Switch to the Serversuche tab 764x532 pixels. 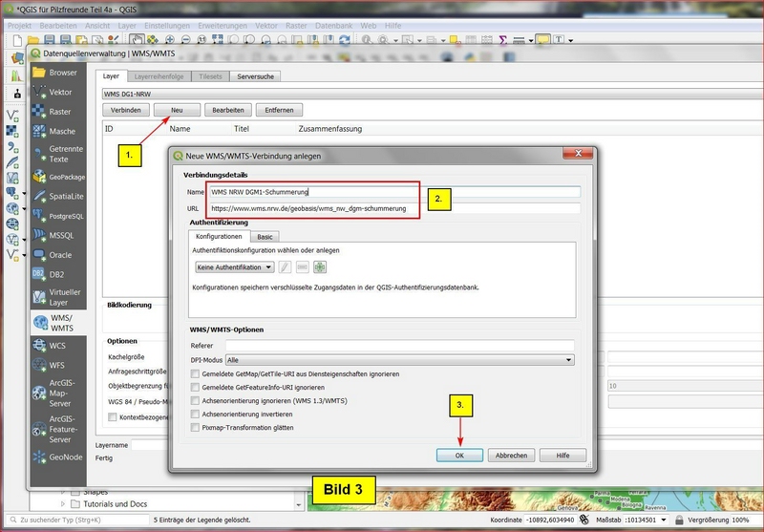pos(255,76)
